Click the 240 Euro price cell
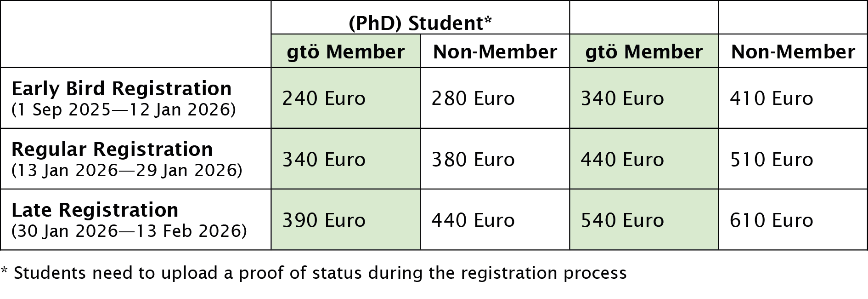Screen dimensions: 868x299 [x=323, y=98]
